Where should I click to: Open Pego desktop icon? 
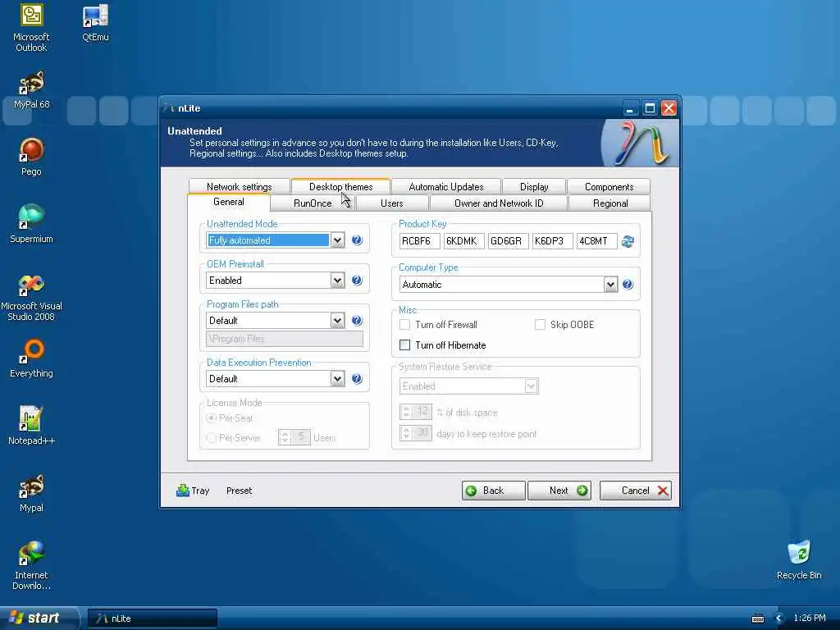pos(31,157)
